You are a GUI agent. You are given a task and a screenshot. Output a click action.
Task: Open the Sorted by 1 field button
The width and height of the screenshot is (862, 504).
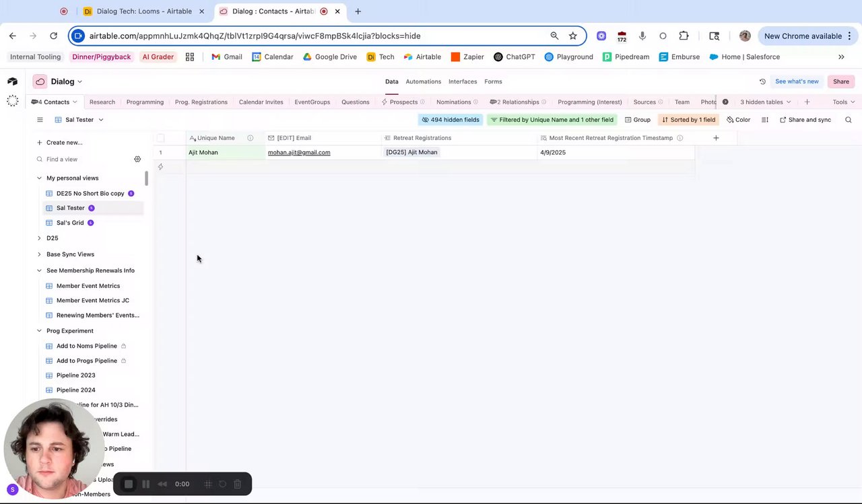(x=688, y=120)
